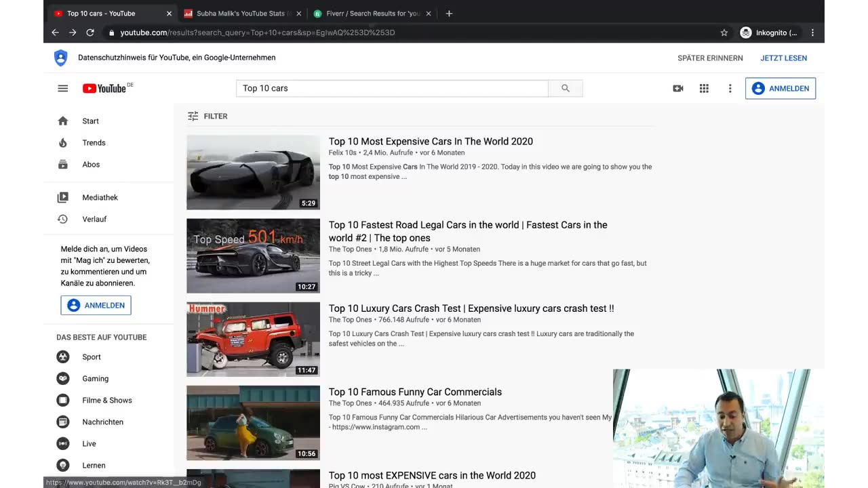Click the browser address bar
Screen dimensions: 868x488
[410, 33]
